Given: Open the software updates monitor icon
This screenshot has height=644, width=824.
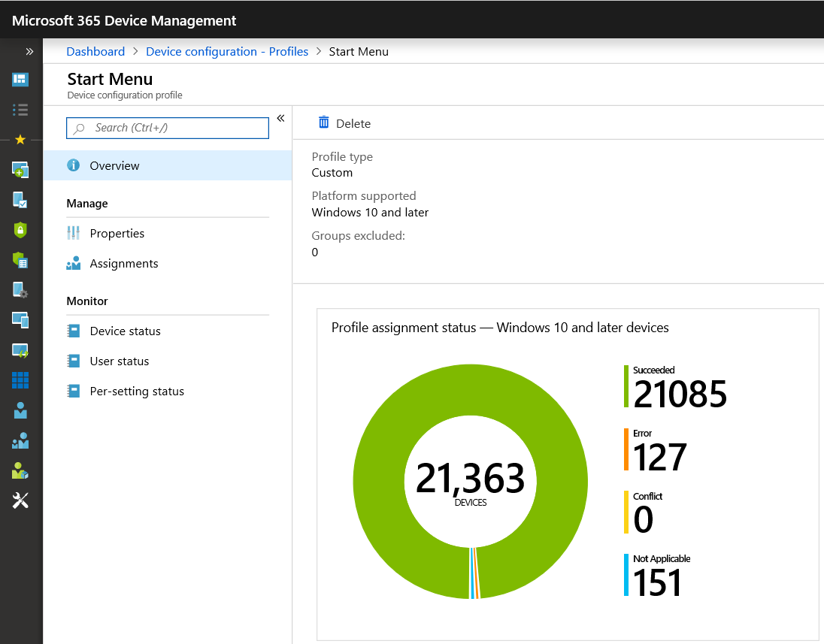Looking at the screenshot, I should (x=20, y=350).
